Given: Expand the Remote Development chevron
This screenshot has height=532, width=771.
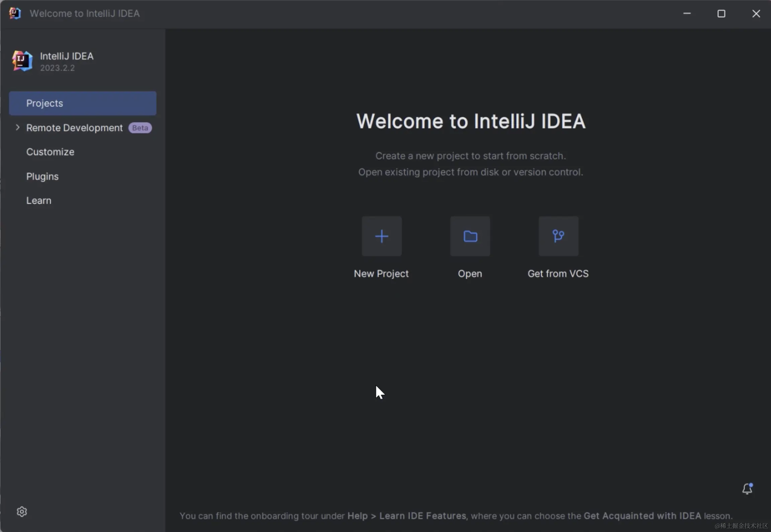Looking at the screenshot, I should [x=17, y=127].
